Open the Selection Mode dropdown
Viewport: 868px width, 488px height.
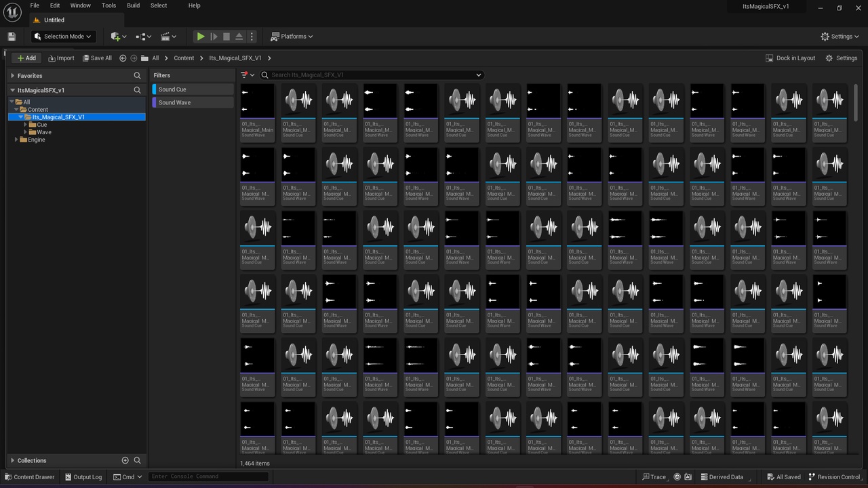(x=63, y=37)
